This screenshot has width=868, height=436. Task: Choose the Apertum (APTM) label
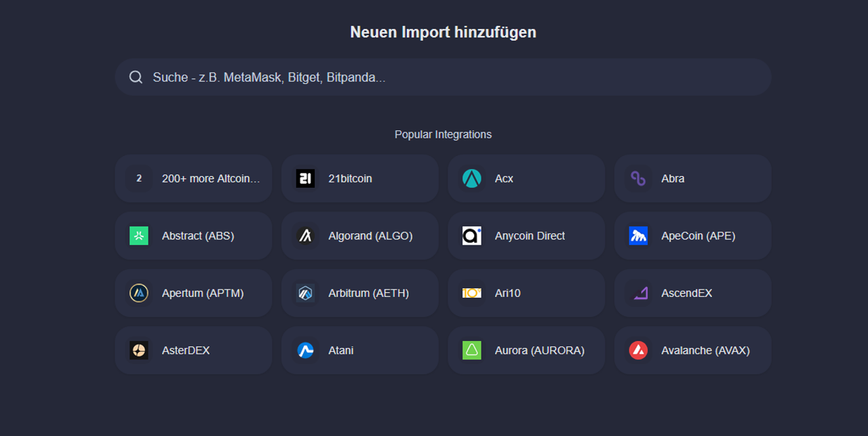203,293
